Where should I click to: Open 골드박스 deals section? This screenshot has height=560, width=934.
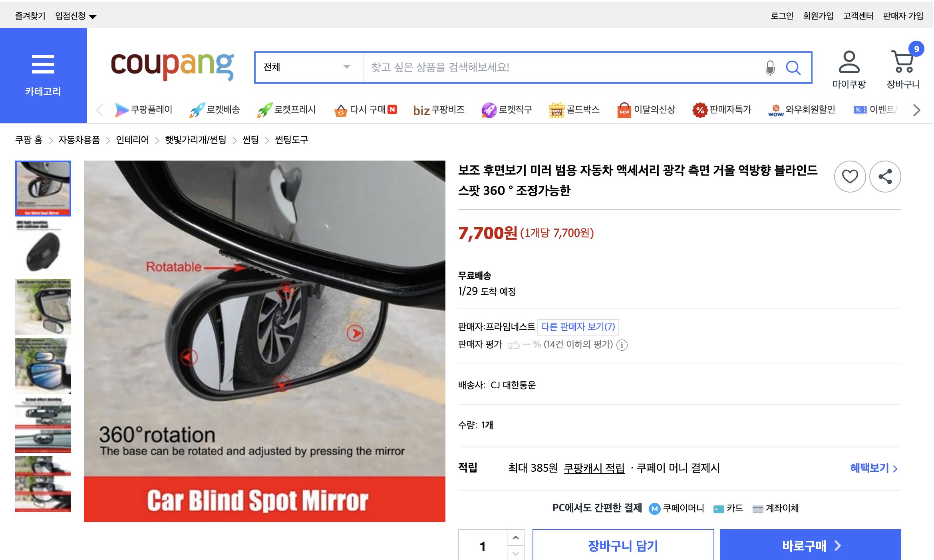click(575, 110)
